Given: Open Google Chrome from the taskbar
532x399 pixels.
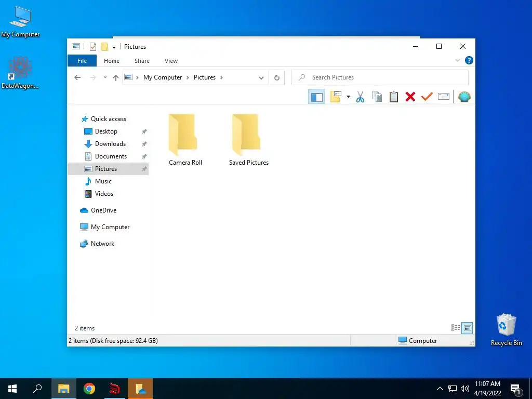Looking at the screenshot, I should [89, 389].
